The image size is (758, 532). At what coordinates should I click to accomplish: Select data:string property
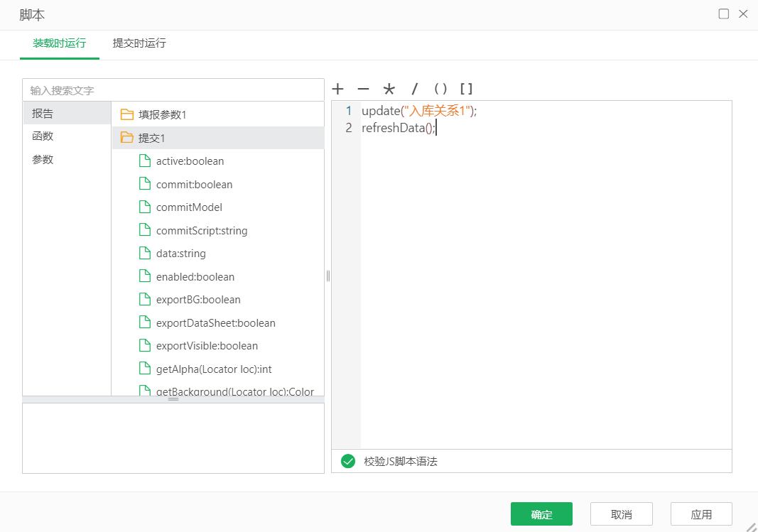coord(181,253)
